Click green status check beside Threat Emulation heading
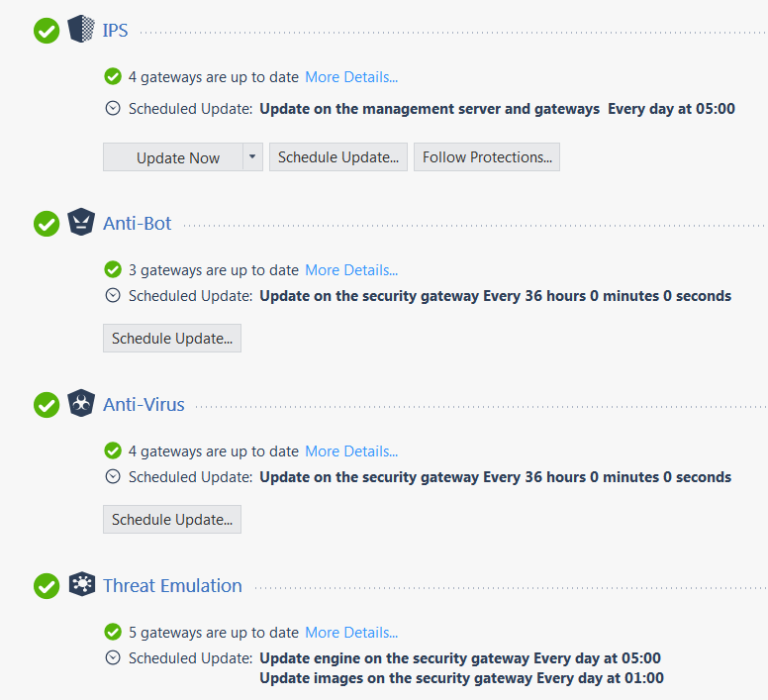This screenshot has height=700, width=768. point(47,586)
